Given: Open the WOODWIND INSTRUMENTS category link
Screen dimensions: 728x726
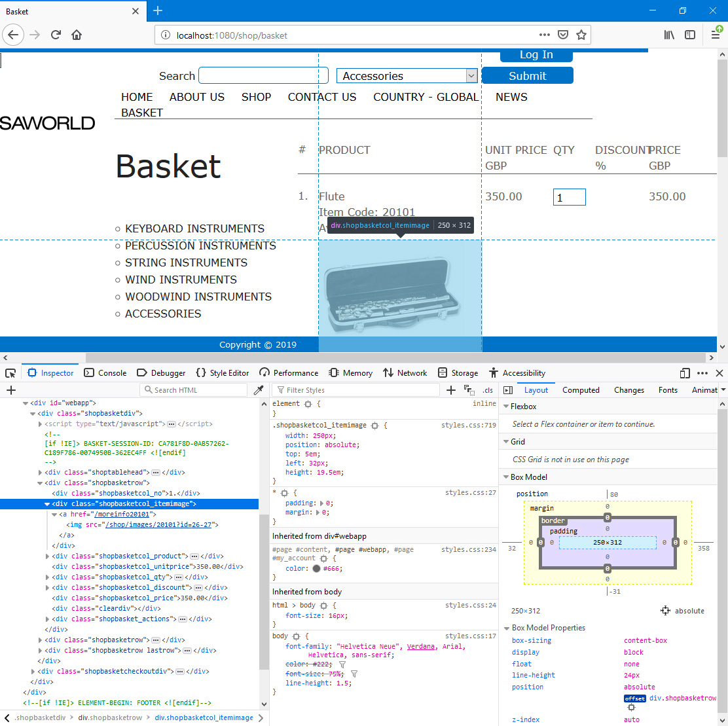Looking at the screenshot, I should (198, 297).
